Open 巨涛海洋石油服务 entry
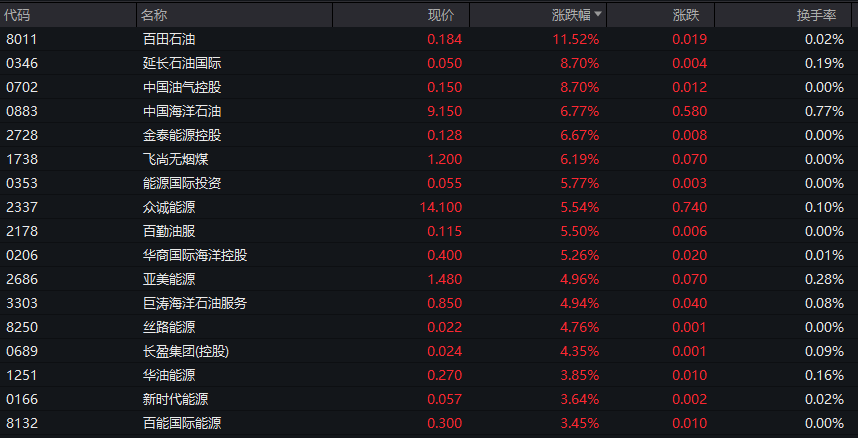This screenshot has width=858, height=438. pyautogui.click(x=194, y=303)
